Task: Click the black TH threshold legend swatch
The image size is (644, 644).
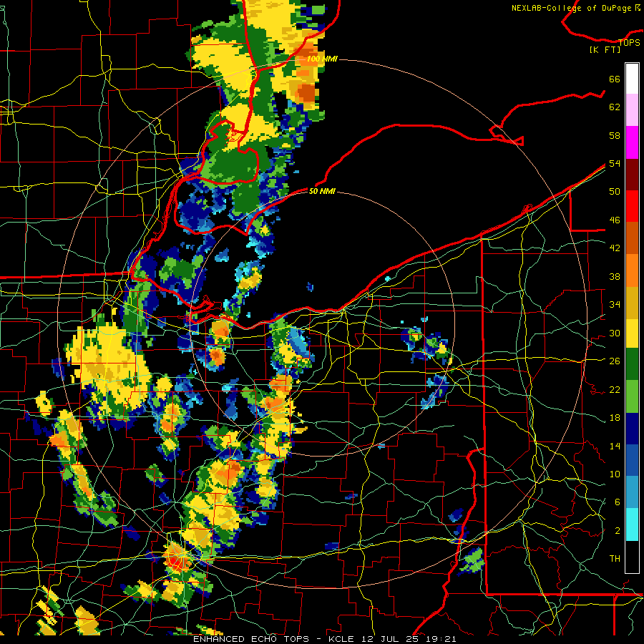Action: 632,557
